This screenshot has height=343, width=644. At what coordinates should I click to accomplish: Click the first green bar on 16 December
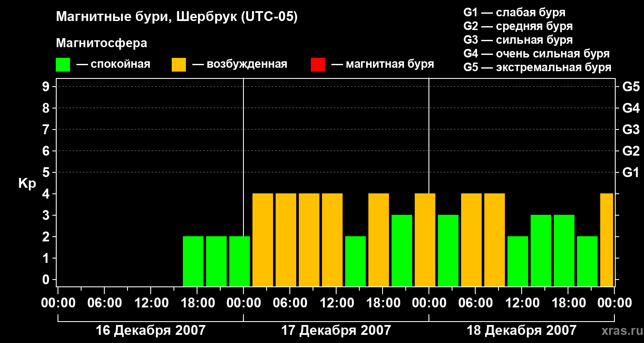coord(193,261)
